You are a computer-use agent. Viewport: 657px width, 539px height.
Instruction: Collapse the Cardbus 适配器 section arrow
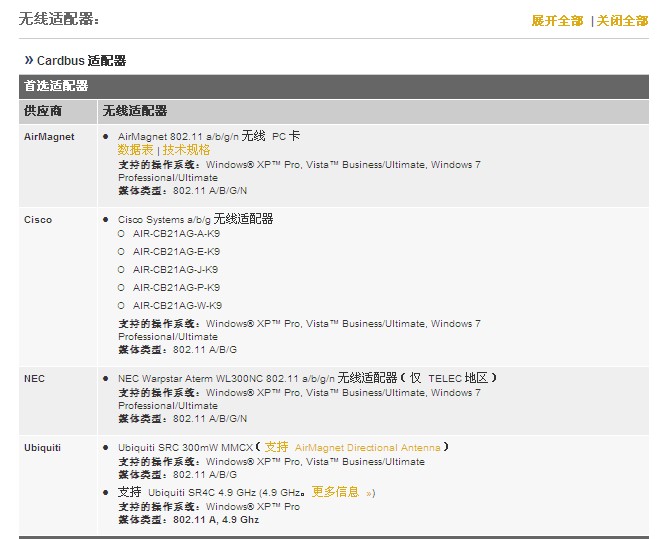tap(29, 60)
